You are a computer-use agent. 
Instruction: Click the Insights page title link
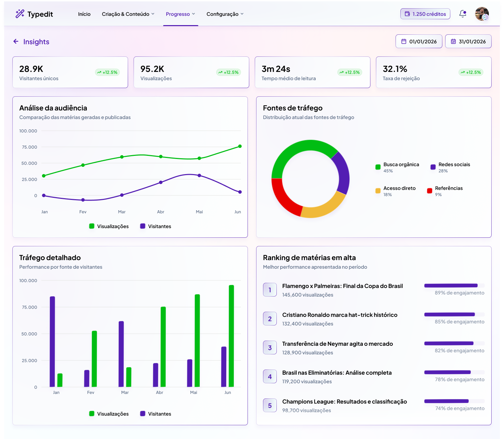click(x=36, y=42)
